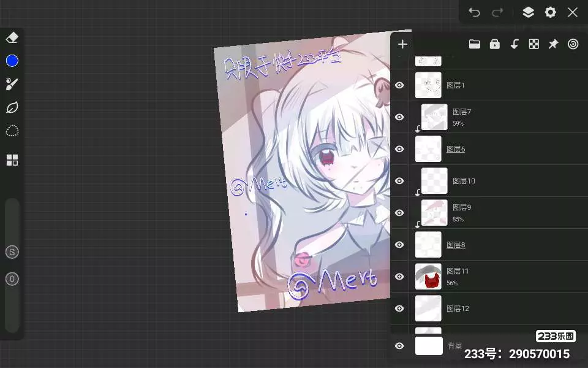The image size is (588, 368).
Task: Select 图层7 thumbnail
Action: coord(434,117)
